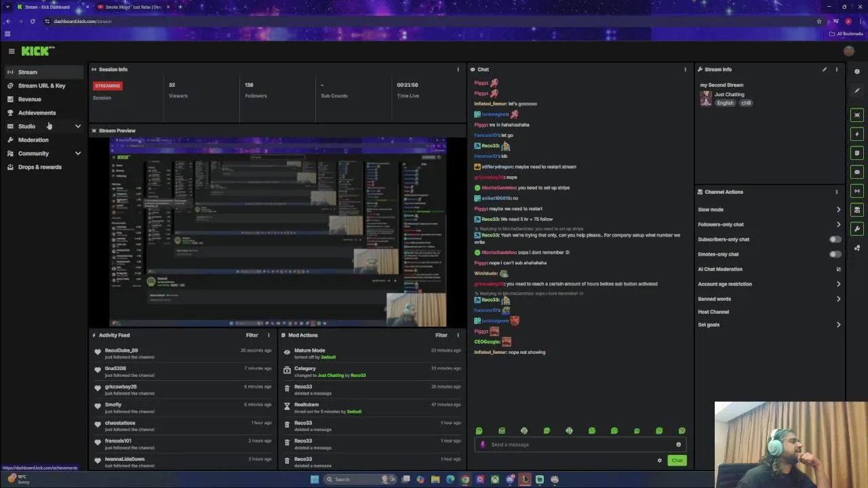Click the first green quick emote
868x488 pixels.
[479, 431]
